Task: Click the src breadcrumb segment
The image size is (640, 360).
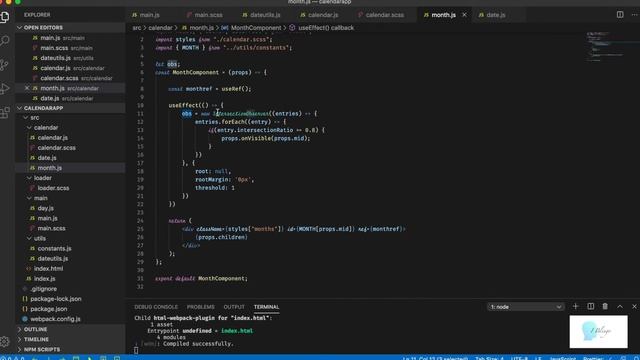Action: [x=137, y=28]
